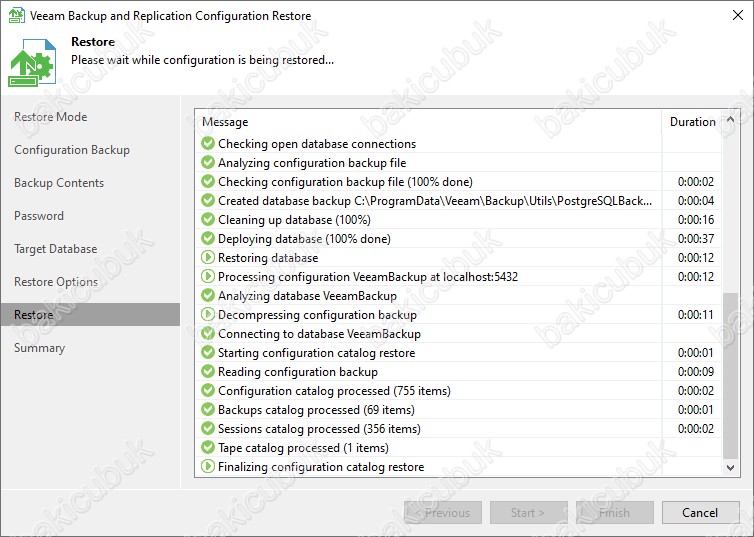The height and width of the screenshot is (537, 754).
Task: Click the Duration column header
Action: 692,122
